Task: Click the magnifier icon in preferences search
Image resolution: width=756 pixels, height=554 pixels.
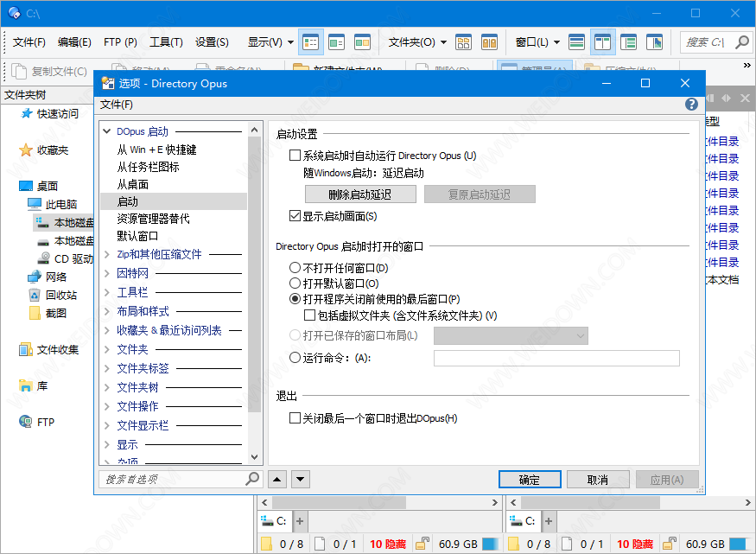Action: click(252, 479)
